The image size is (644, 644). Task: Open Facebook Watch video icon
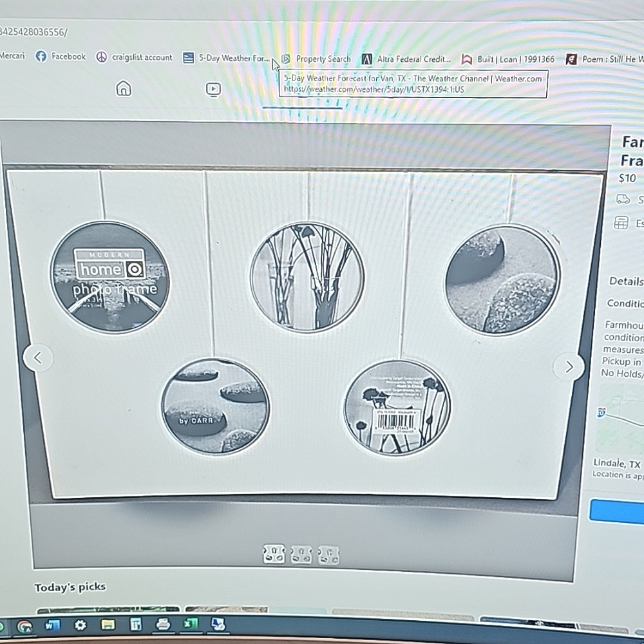pos(213,90)
